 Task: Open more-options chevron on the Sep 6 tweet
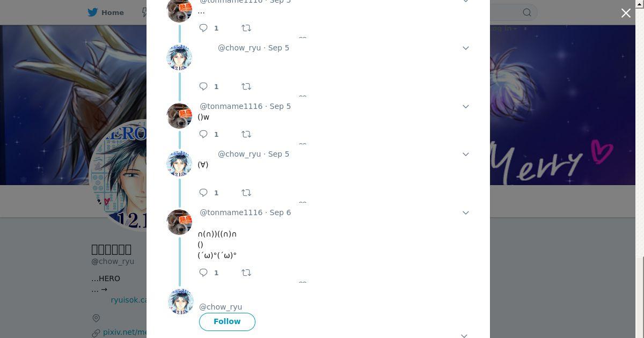pyautogui.click(x=466, y=213)
